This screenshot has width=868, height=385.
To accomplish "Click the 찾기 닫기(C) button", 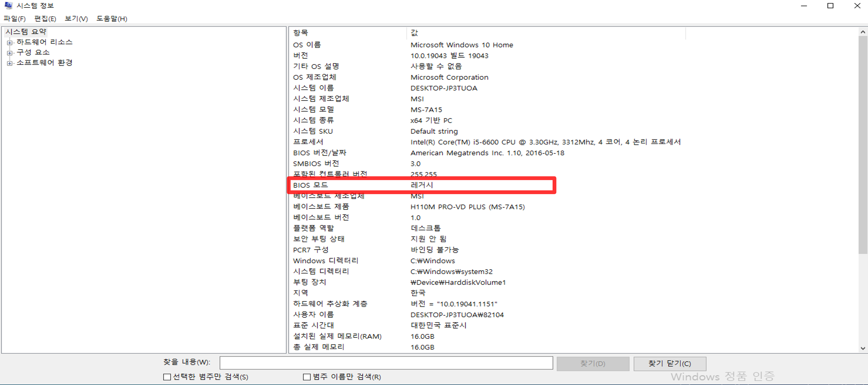I will point(669,363).
